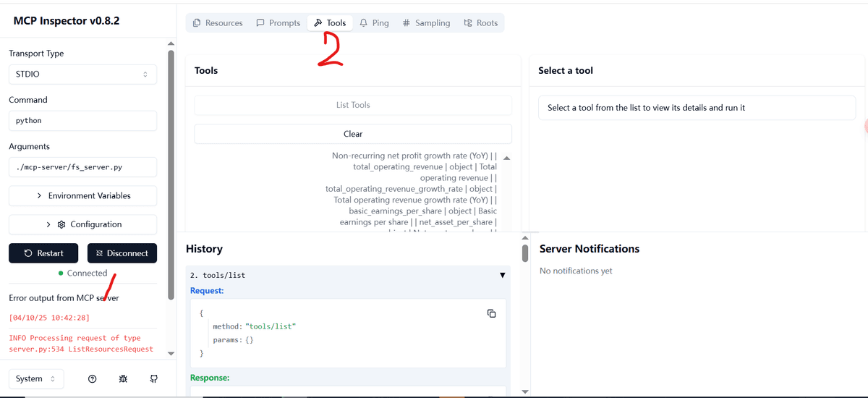Viewport: 868px width, 398px height.
Task: Open the help question mark icon
Action: (93, 378)
